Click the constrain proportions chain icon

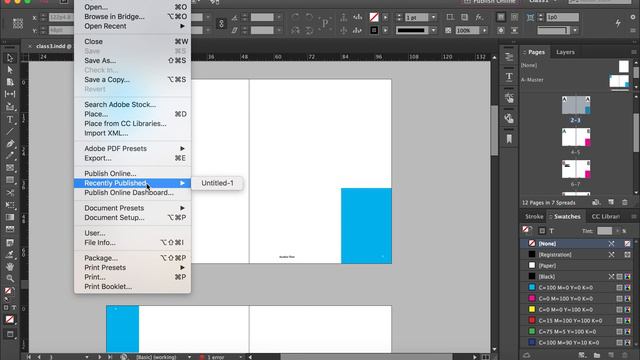point(221,23)
